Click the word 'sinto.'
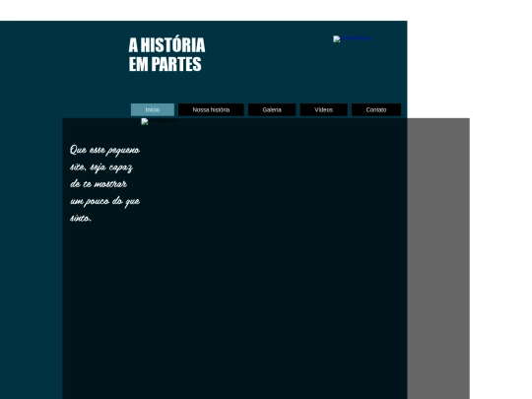The image size is (532, 399). click(81, 218)
